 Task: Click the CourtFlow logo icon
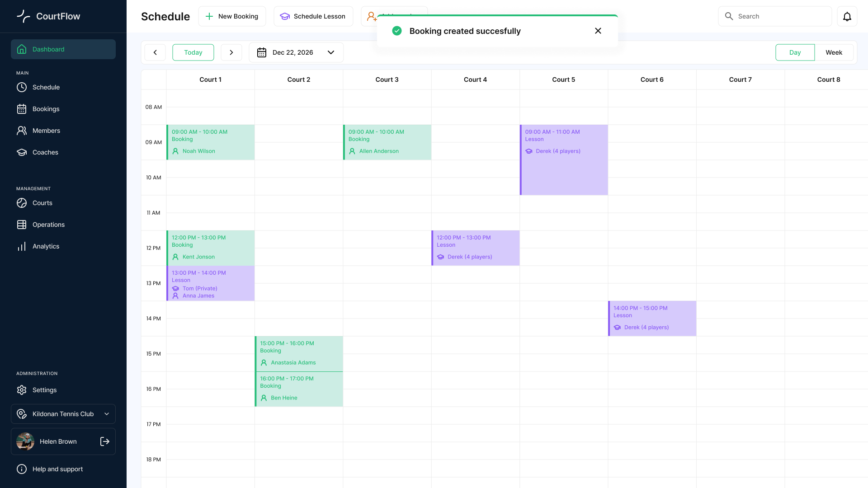[24, 16]
